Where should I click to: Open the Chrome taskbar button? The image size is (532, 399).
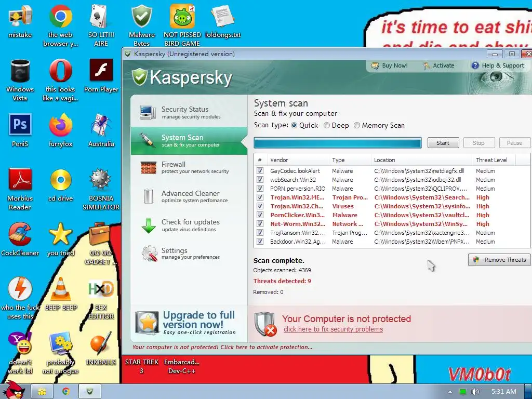(66, 392)
